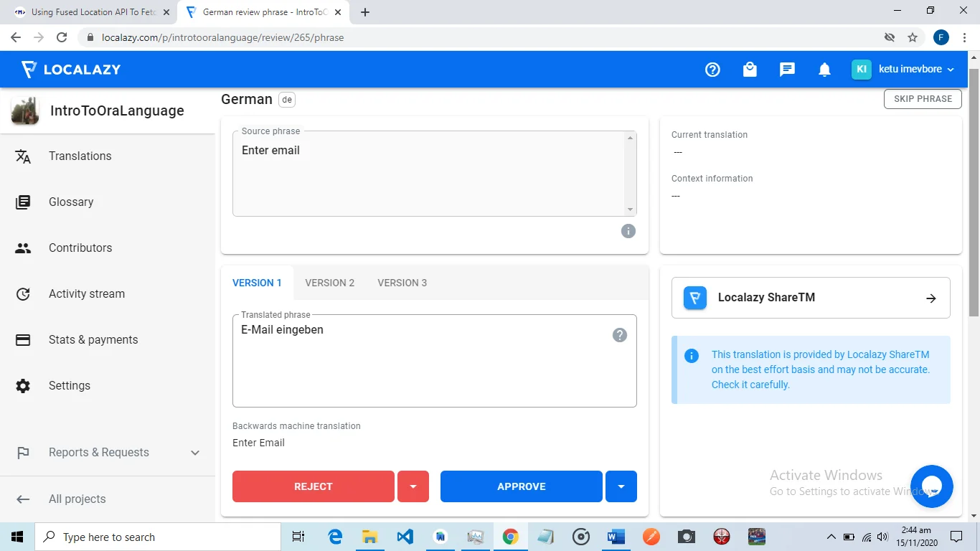
Task: Reload the current page
Action: point(62,37)
